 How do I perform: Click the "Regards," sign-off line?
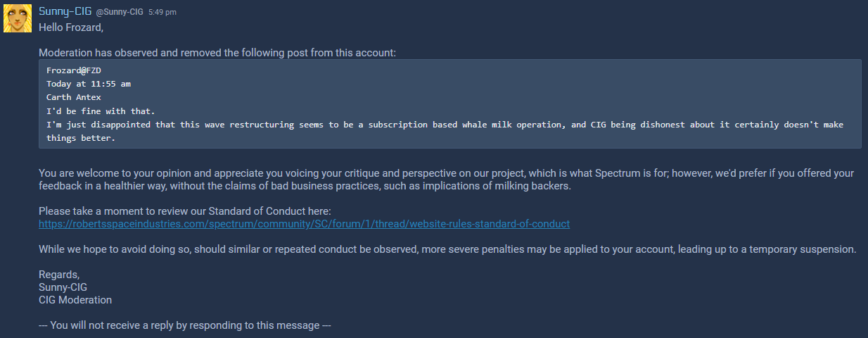tap(59, 275)
